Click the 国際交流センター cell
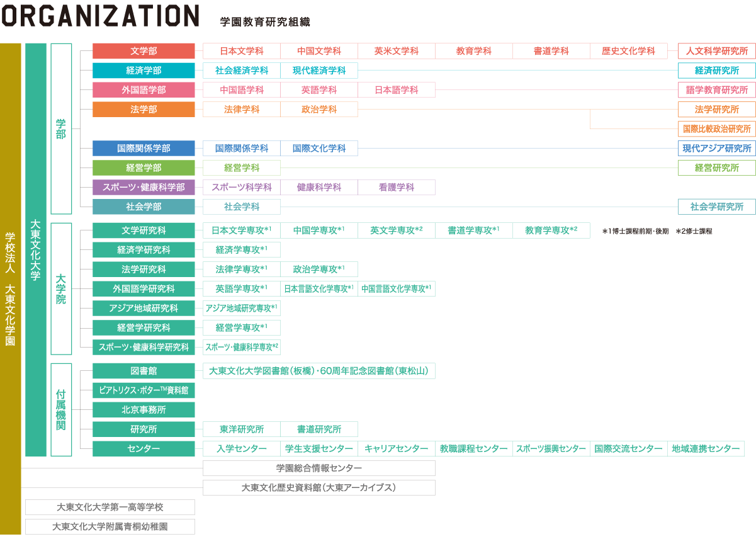Viewport: 756px width, 539px height. 629,449
